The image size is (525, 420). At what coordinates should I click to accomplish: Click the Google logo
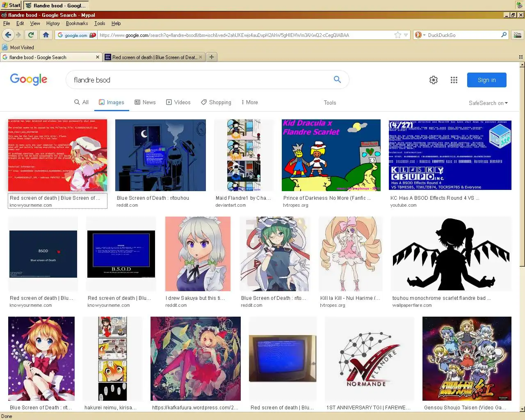tap(29, 80)
